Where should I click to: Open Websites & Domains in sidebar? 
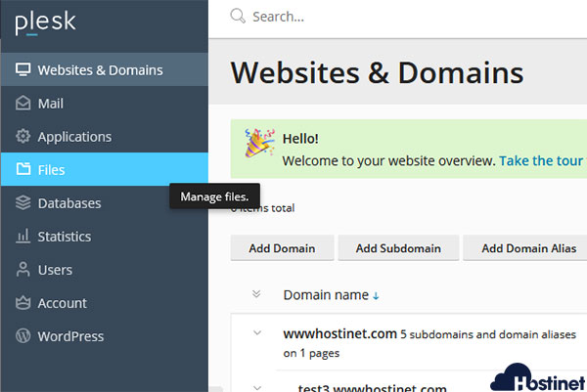pyautogui.click(x=105, y=69)
